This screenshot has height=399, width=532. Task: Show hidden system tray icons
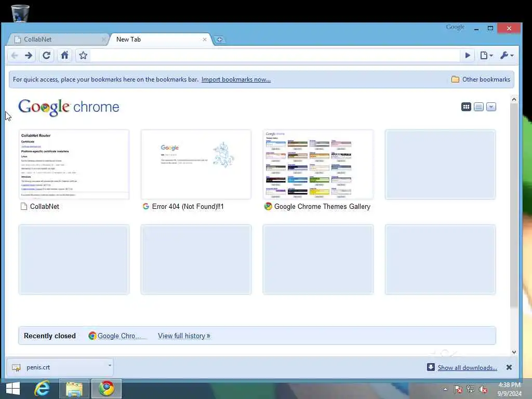click(x=446, y=390)
